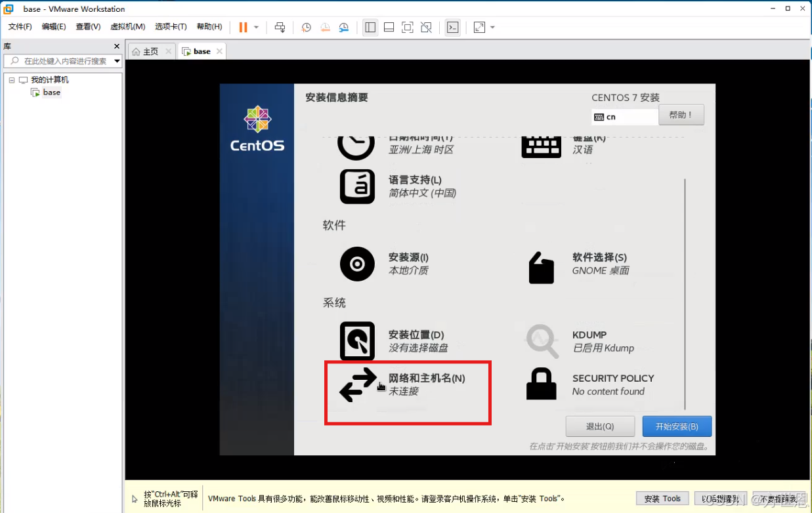Toggle the console view toolbar icon
Viewport: 812px width, 513px height.
(x=452, y=27)
